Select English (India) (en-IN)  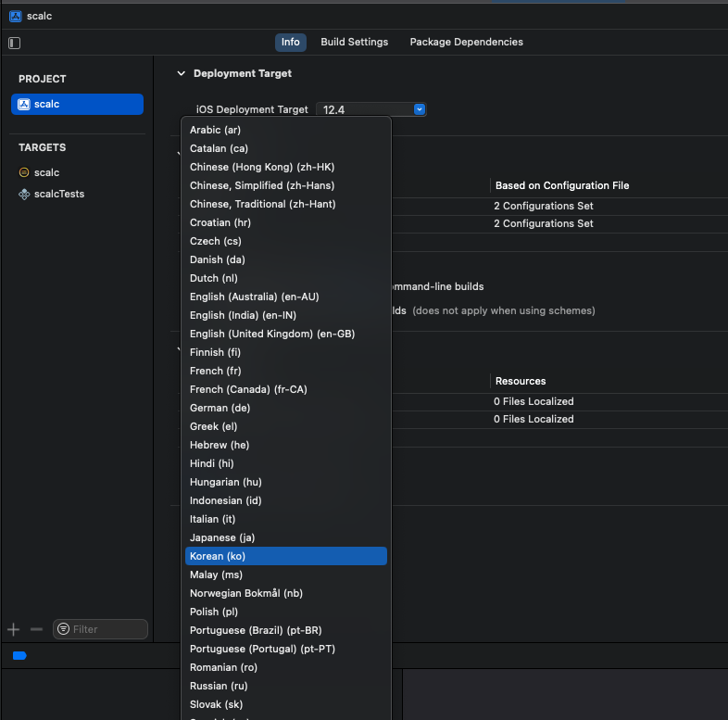[286, 315]
